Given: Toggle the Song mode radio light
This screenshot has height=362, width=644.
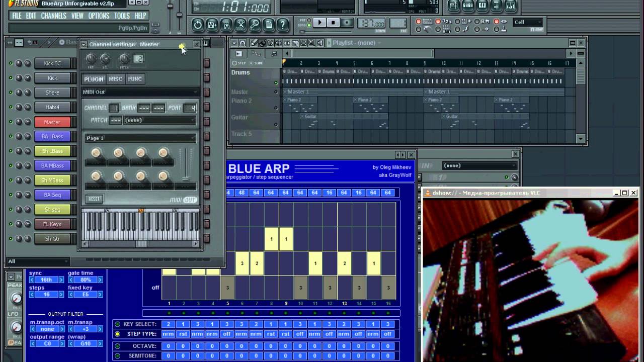Looking at the screenshot, I should click(309, 25).
